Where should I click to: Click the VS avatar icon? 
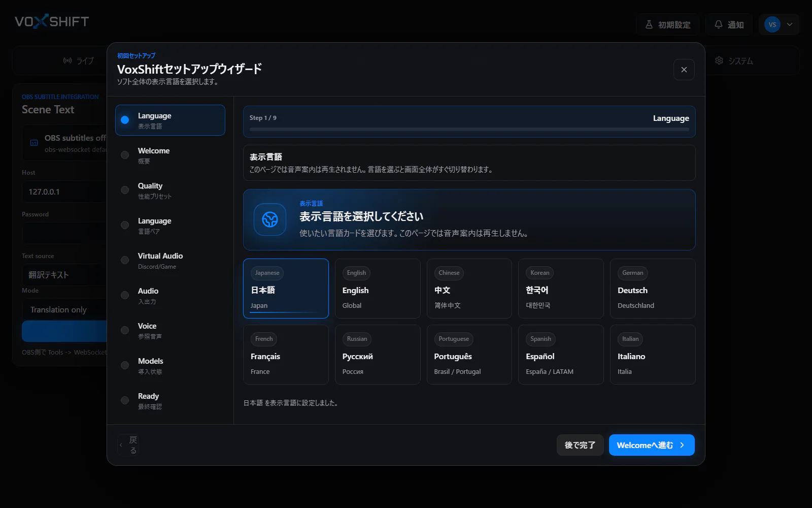click(x=772, y=24)
